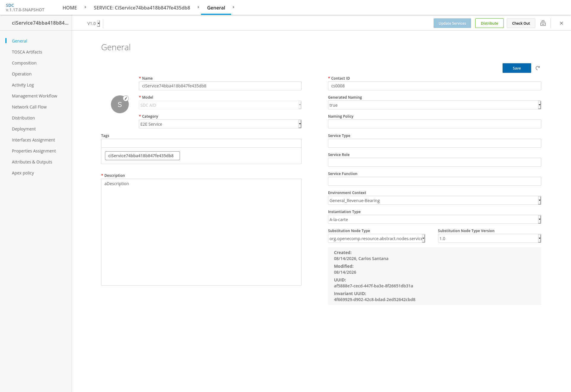Open the V1.0 version dropdown
Image resolution: width=571 pixels, height=392 pixels.
click(94, 23)
